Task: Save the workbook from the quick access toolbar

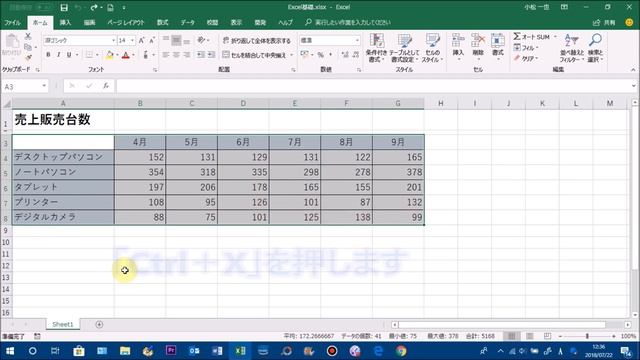Action: 64,7
